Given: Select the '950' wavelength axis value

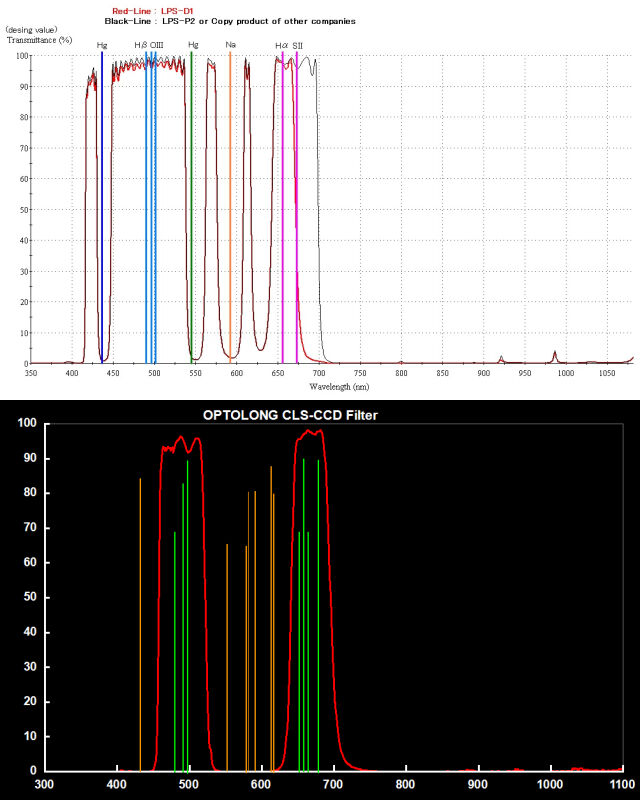Looking at the screenshot, I should [525, 373].
